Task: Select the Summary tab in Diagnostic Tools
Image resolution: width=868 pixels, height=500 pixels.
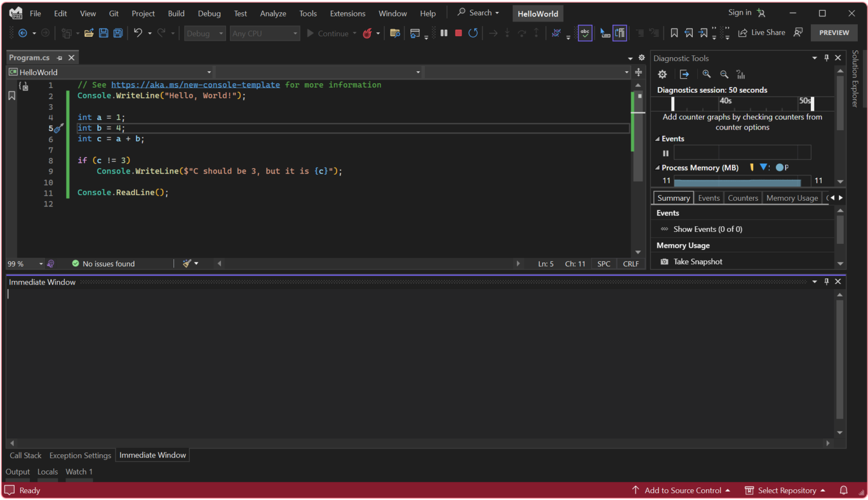Action: coord(673,198)
